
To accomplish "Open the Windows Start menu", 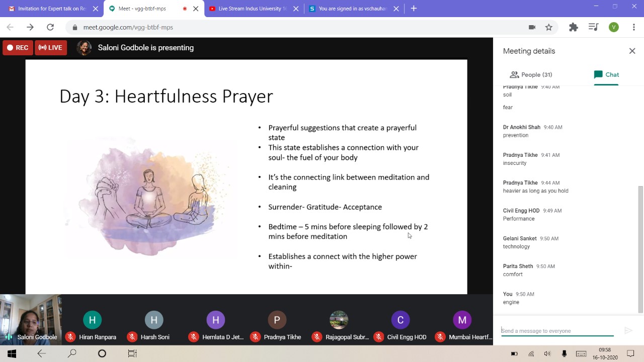I will (12, 353).
